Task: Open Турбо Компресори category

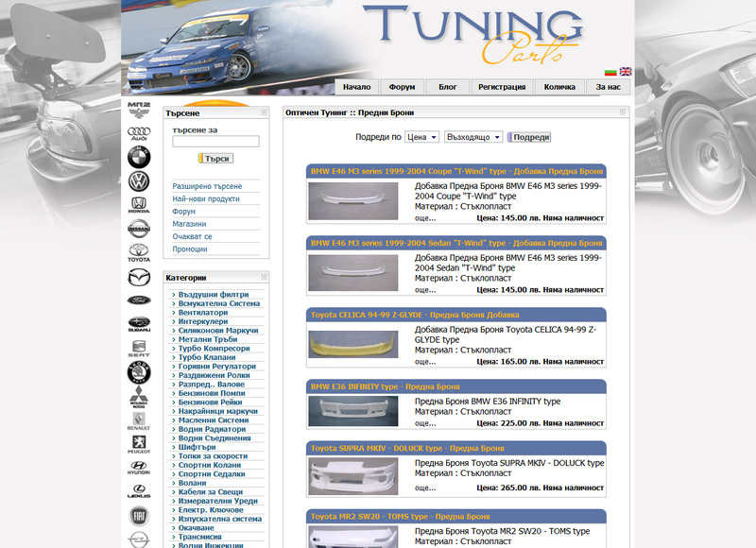Action: point(215,349)
